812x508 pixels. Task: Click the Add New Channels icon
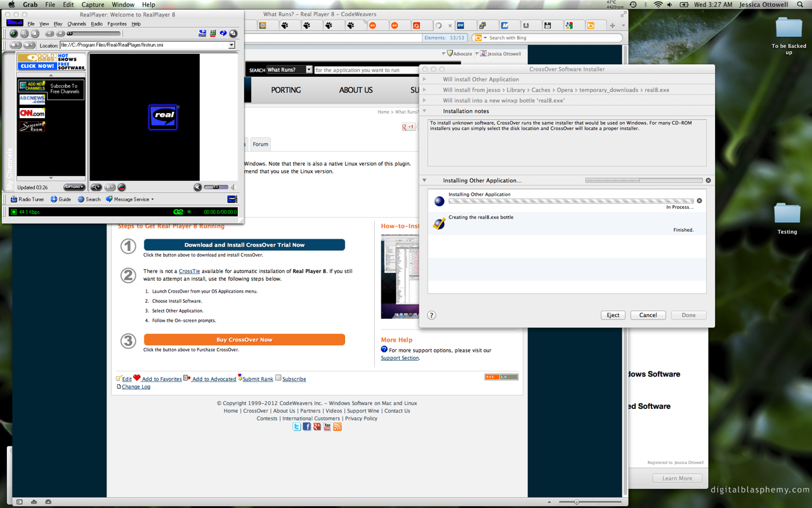32,86
